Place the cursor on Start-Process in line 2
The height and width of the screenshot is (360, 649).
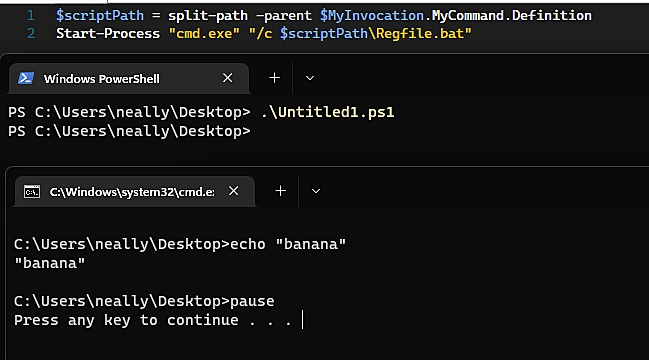[x=108, y=34]
